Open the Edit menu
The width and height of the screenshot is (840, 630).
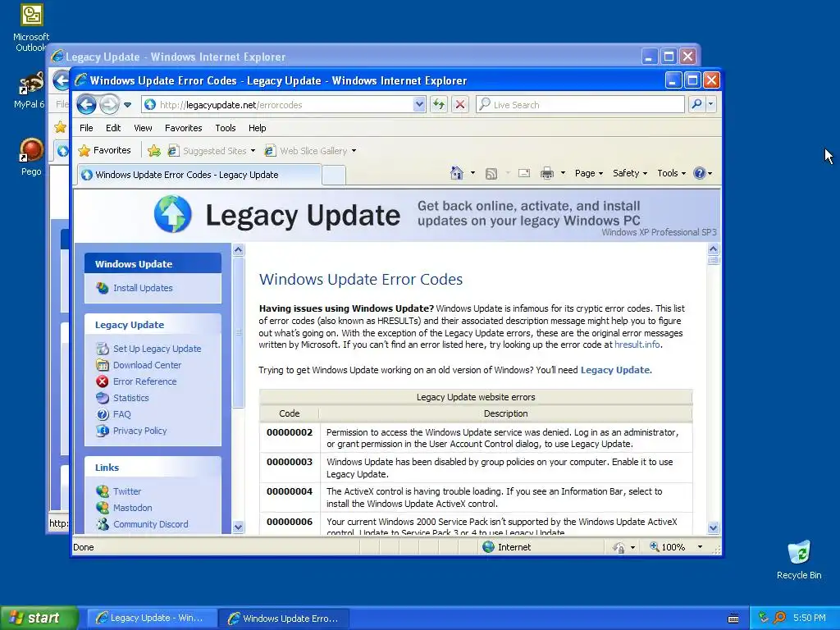click(113, 128)
